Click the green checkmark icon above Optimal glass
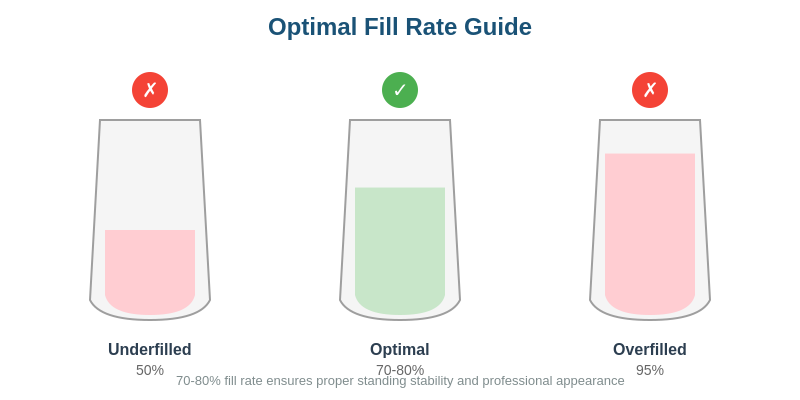 pos(400,90)
